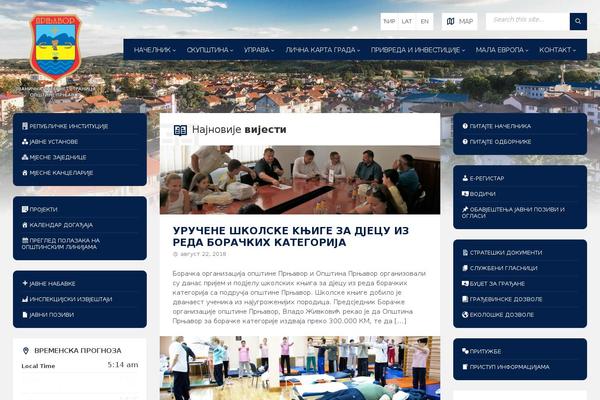This screenshot has width=600, height=400.
Task: Click the icon beside БУЏЕТ ЗА ГРАЂАНЕ
Action: click(465, 284)
